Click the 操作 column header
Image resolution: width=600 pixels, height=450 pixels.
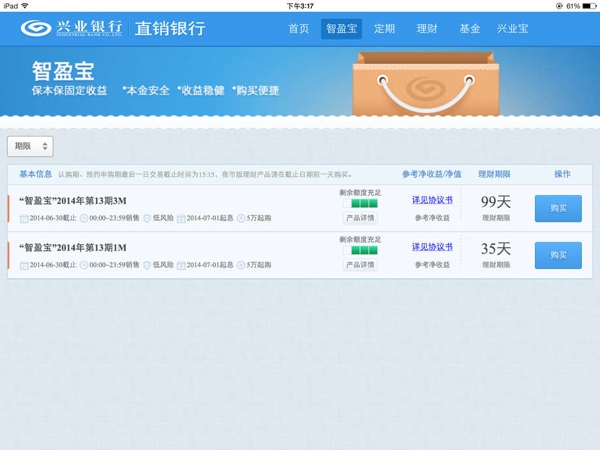tap(562, 174)
